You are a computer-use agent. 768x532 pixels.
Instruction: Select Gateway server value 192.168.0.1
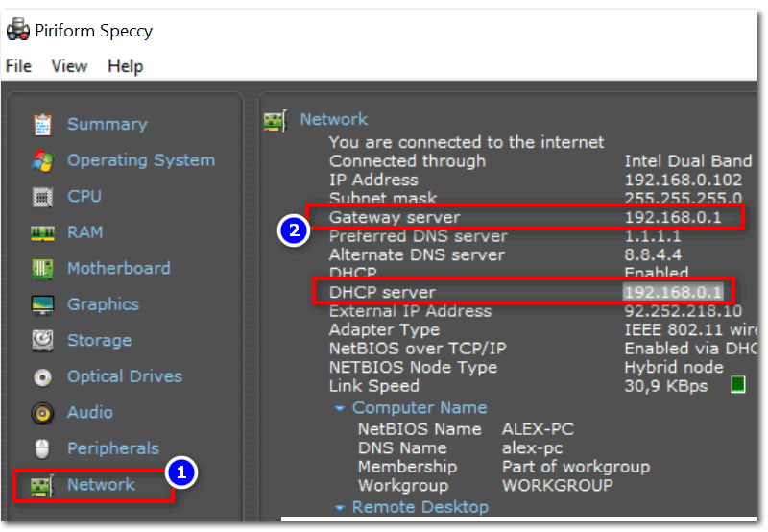pos(673,217)
